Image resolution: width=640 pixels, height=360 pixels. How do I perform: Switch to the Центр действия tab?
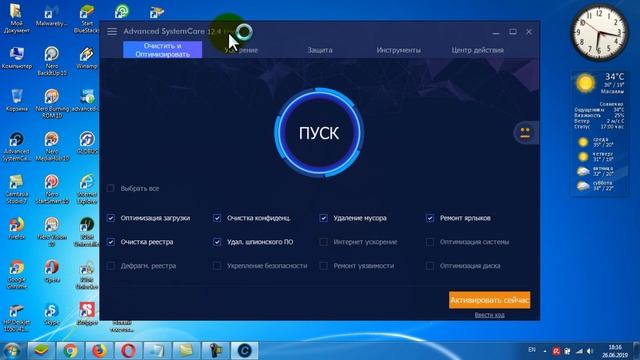click(x=478, y=50)
